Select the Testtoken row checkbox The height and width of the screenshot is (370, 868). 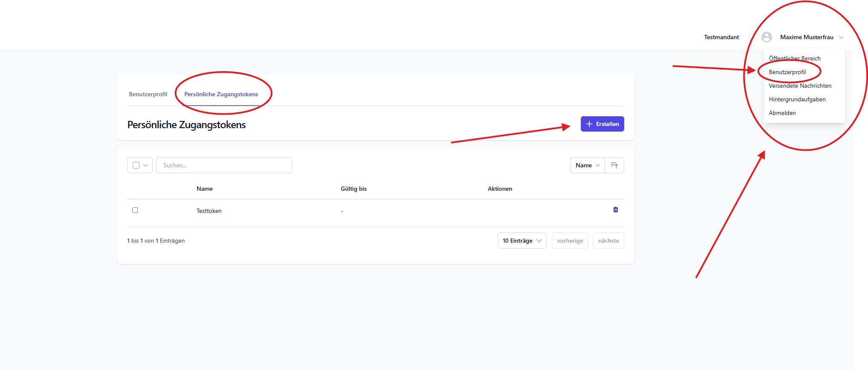135,210
